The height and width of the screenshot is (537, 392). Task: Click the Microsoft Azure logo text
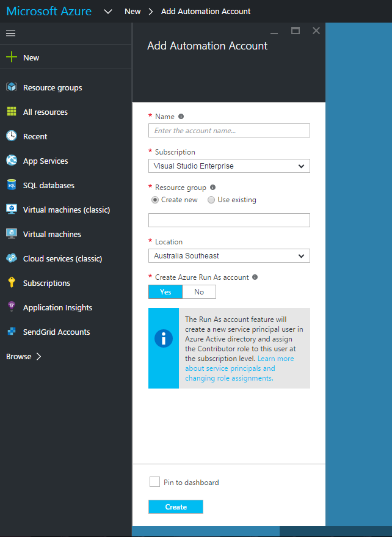pyautogui.click(x=49, y=11)
